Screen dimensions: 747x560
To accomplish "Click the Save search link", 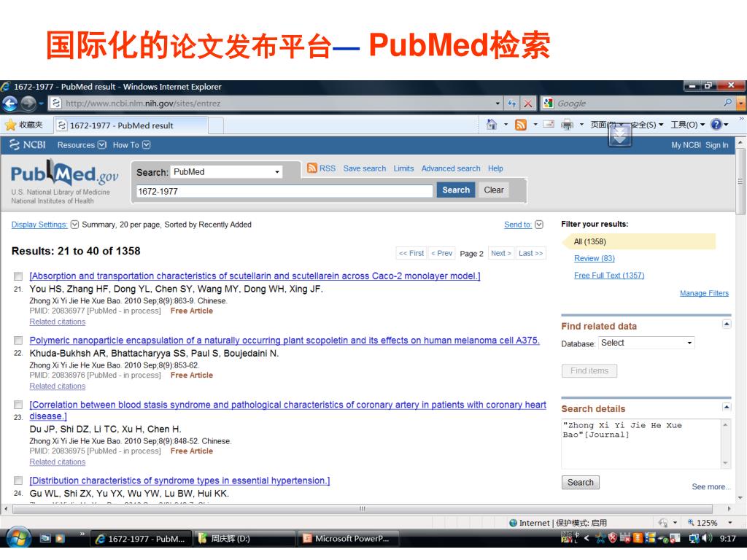I will [365, 168].
